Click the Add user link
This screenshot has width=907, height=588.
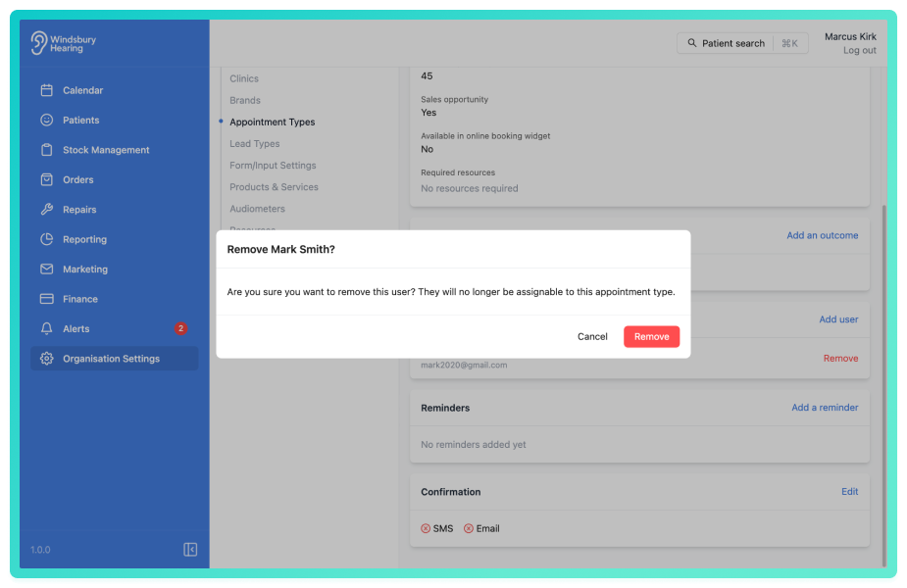838,319
